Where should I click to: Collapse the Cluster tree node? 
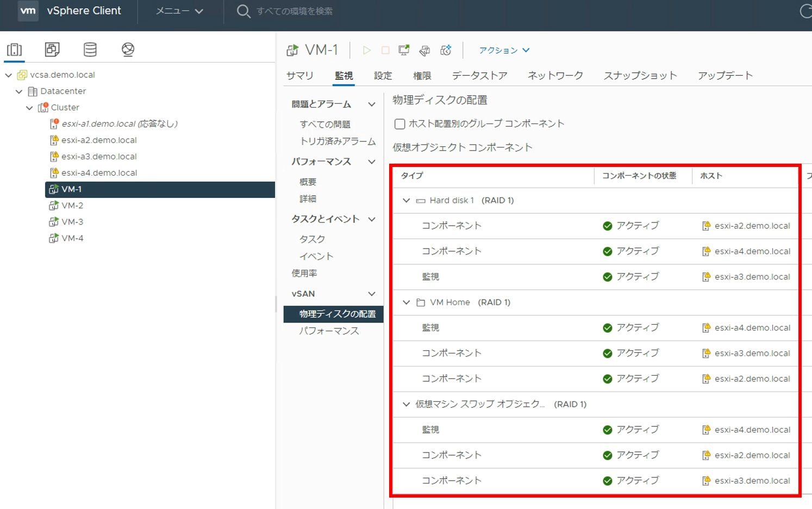point(29,108)
